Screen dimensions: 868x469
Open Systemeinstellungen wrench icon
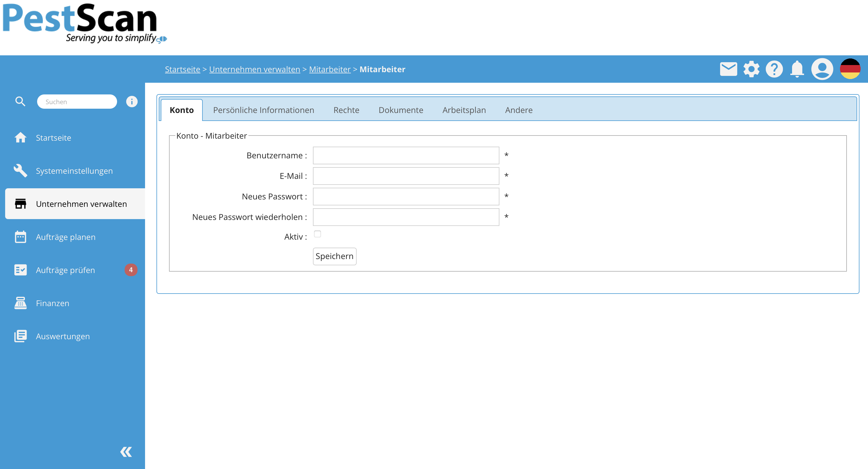pos(21,170)
